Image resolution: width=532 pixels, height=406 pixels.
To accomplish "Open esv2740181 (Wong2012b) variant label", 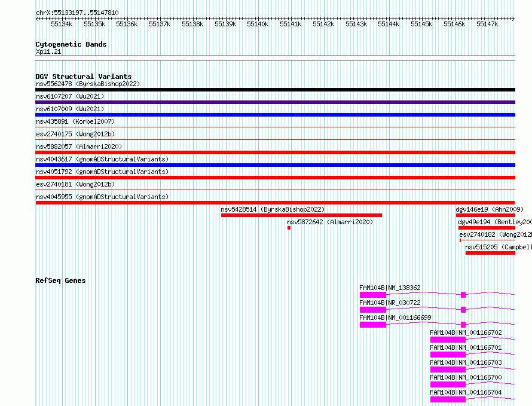I will pos(75,184).
